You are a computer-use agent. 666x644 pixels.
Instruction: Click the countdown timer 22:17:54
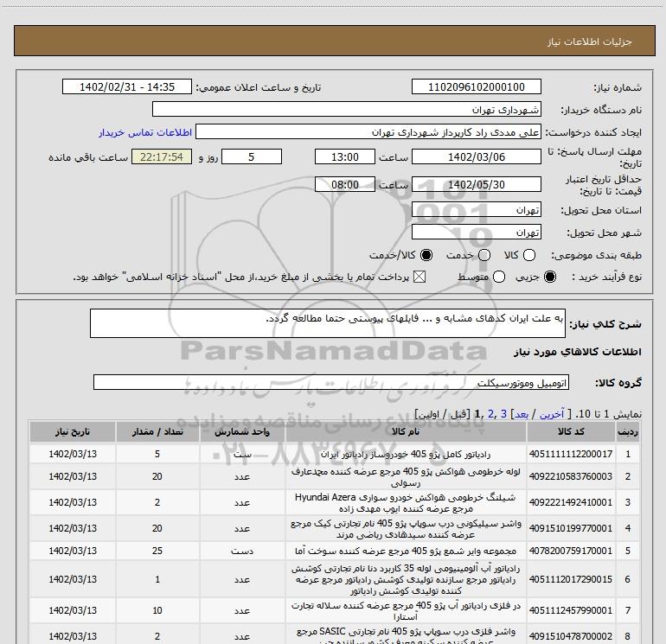click(x=162, y=156)
